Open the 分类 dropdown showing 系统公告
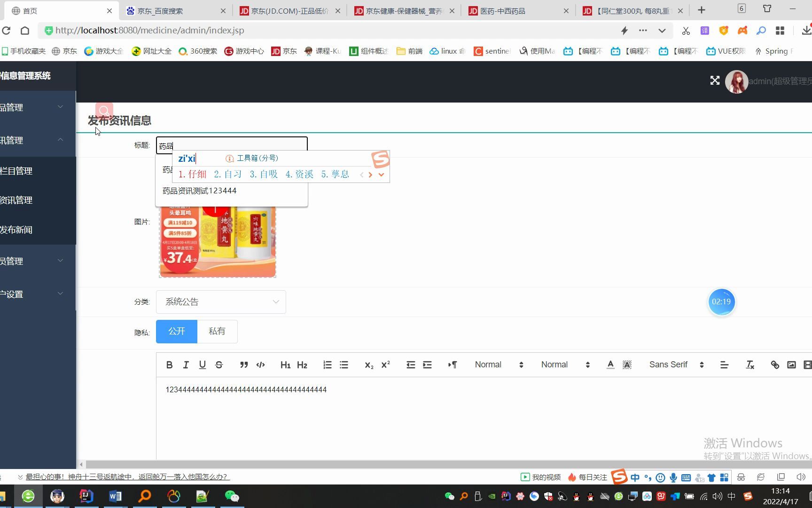Screen dimensions: 812x508 pos(221,302)
